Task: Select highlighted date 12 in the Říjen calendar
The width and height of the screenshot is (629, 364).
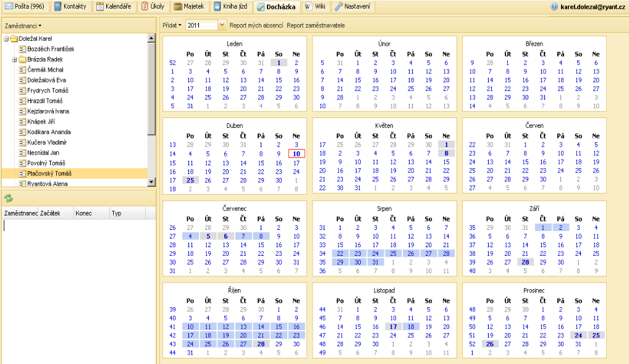Action: tap(226, 327)
